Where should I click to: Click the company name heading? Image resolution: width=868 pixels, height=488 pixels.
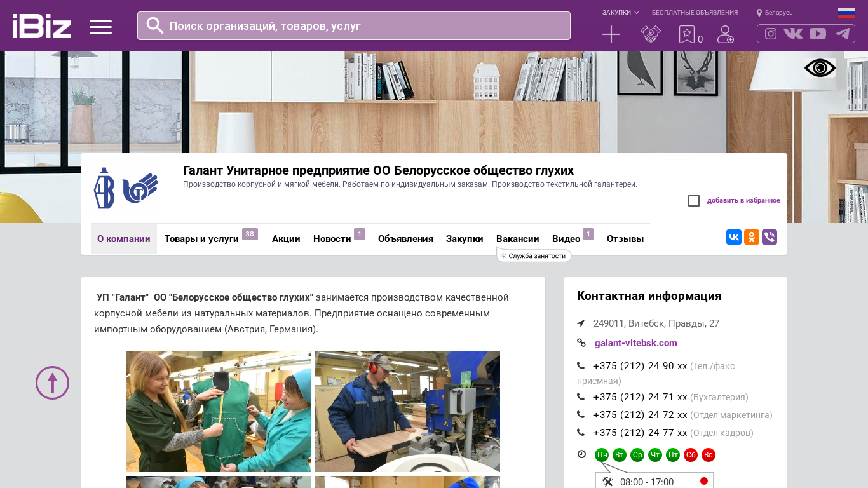378,170
